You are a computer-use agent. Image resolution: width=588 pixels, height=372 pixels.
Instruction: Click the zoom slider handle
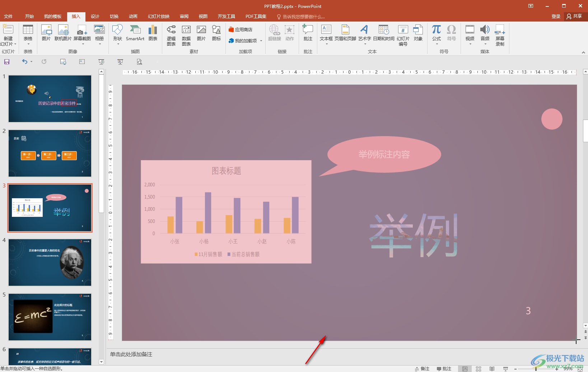tap(536, 369)
